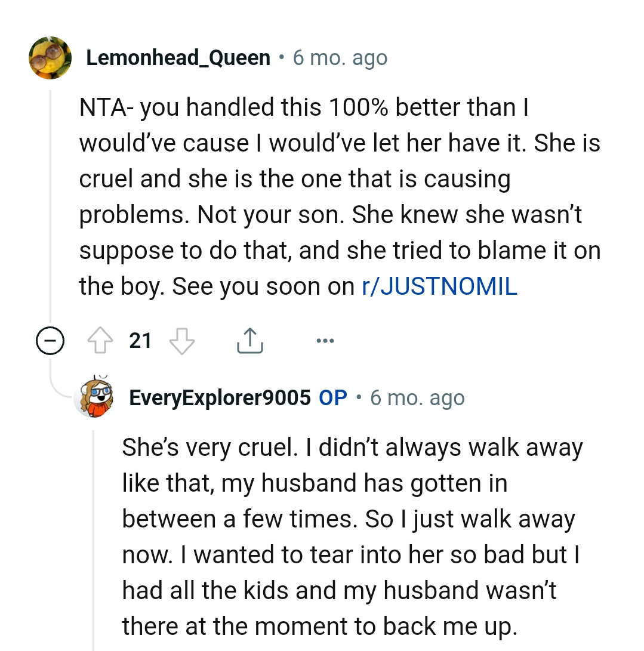Open EveryExplorer9005's profile via username
The height and width of the screenshot is (651, 644).
220,397
